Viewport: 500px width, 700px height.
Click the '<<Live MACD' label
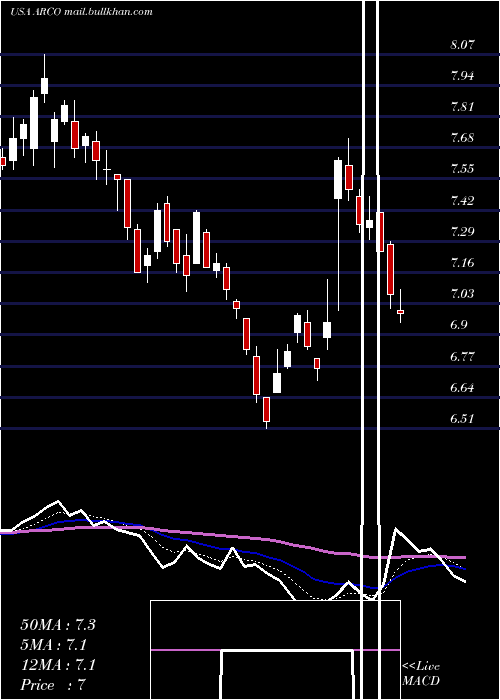(x=421, y=674)
